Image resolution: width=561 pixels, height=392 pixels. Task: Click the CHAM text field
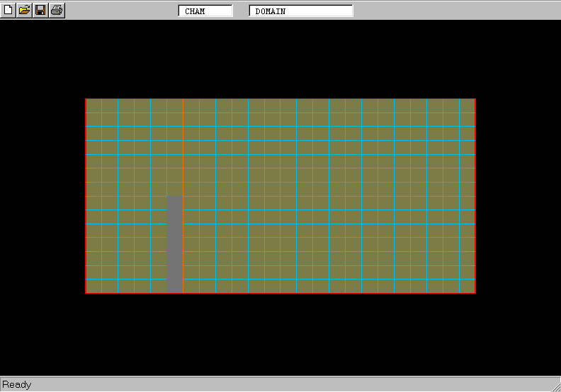[x=205, y=11]
